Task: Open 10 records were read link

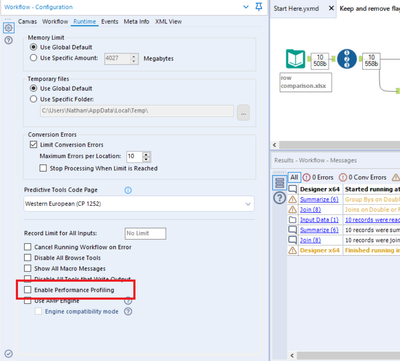Action: [x=372, y=220]
